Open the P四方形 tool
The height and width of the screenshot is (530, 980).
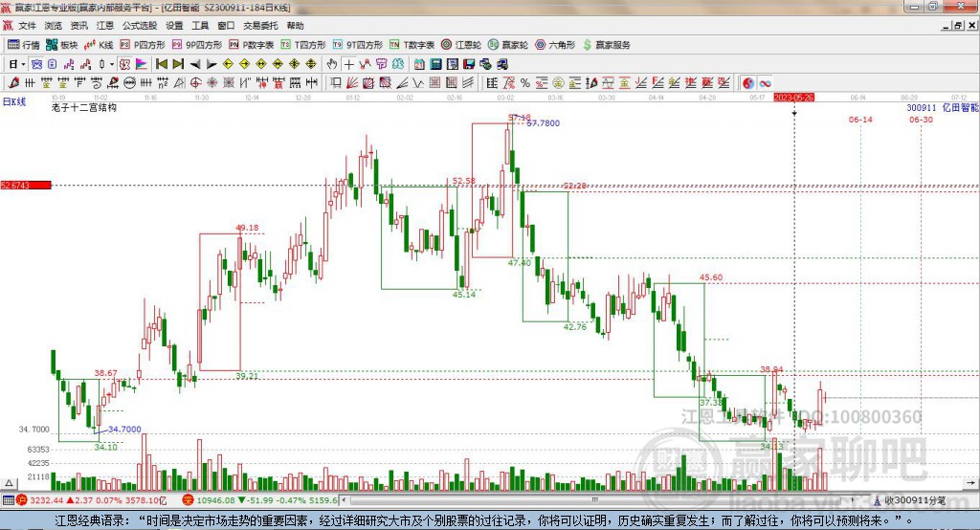[x=143, y=45]
